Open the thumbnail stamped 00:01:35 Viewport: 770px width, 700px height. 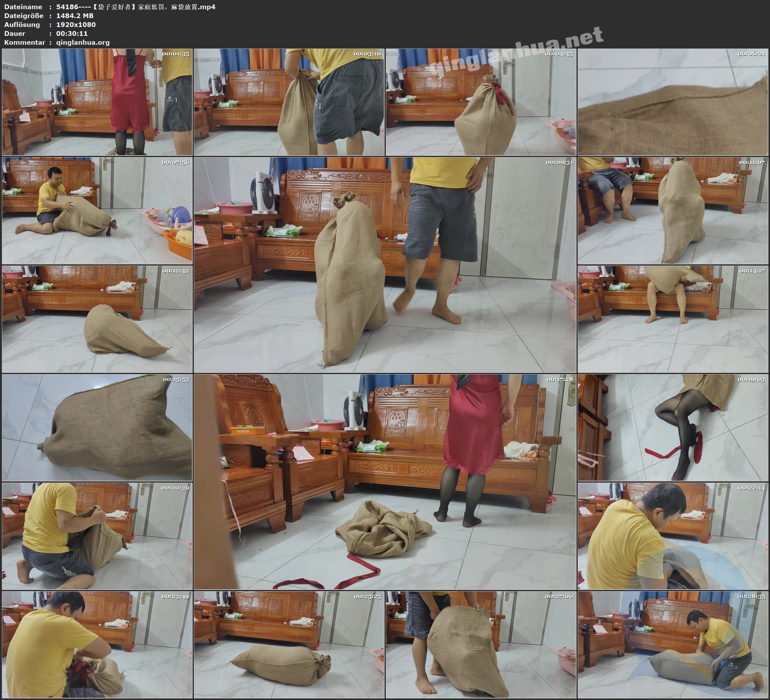point(97,102)
